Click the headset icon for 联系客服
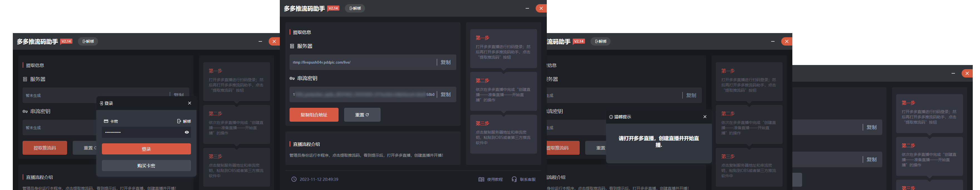 (514, 179)
